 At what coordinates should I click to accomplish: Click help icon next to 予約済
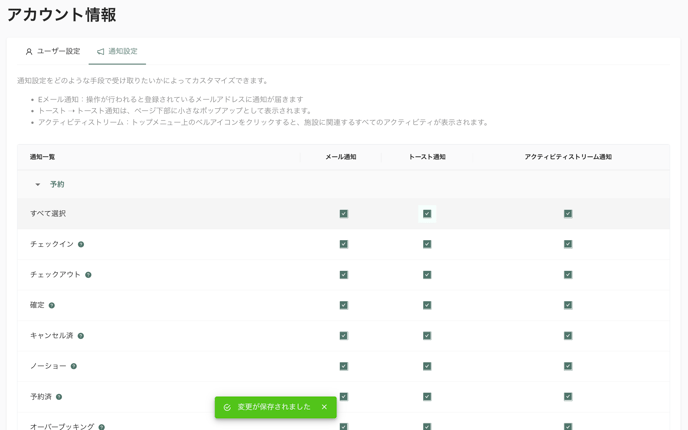(59, 397)
